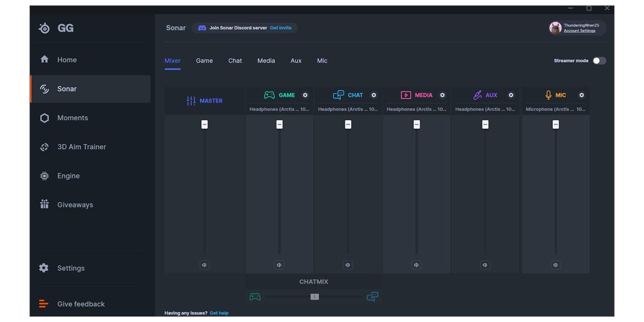Click the MASTER volume slider handle

pos(204,125)
